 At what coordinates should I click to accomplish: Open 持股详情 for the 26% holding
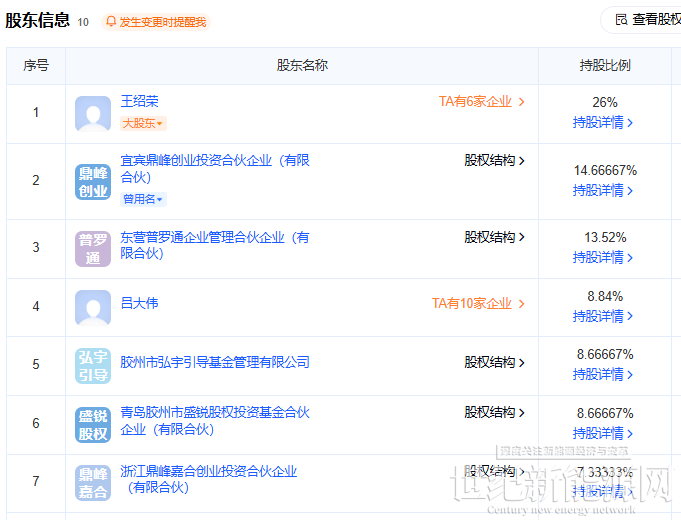click(x=603, y=122)
